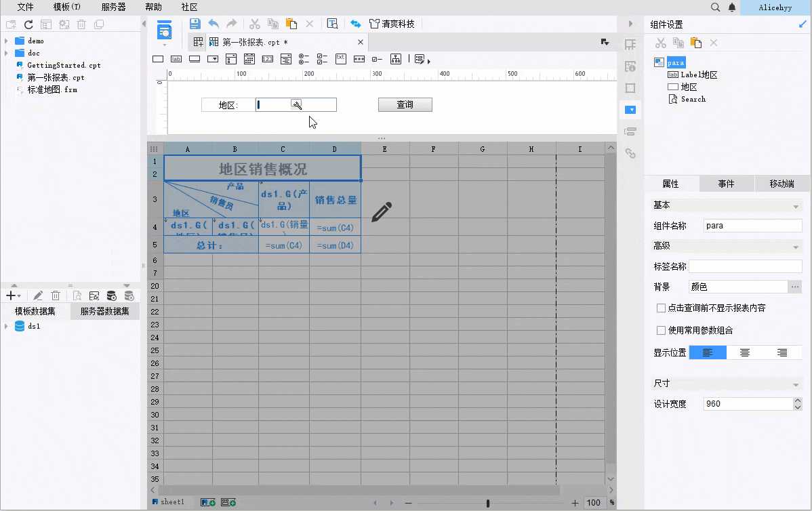
Task: Enable '点击查询前不显示报表内容' checkbox
Action: (661, 308)
